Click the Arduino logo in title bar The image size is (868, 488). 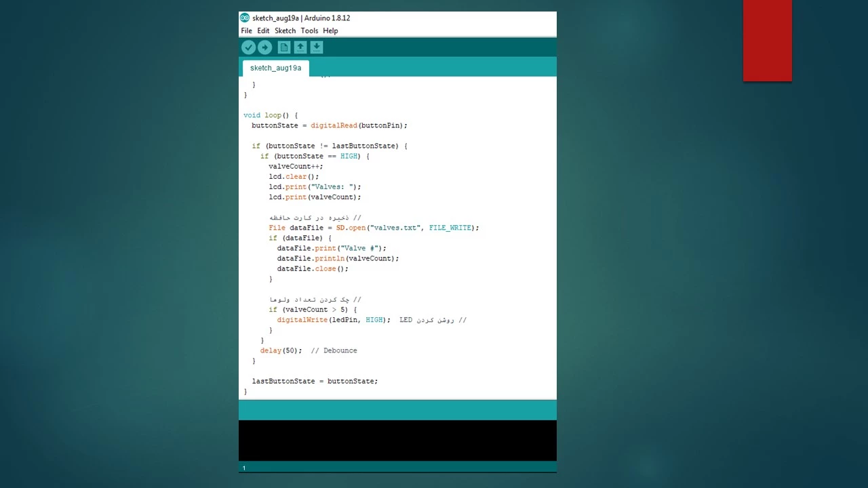coord(245,18)
